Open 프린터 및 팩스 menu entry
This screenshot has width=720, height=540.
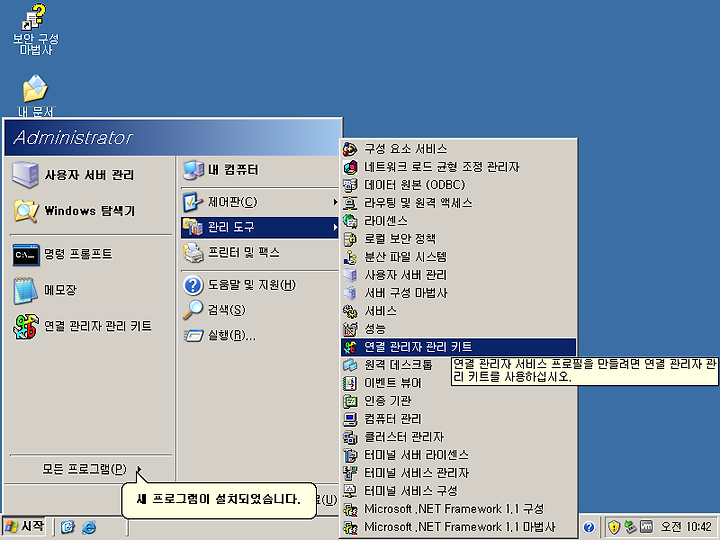tap(259, 252)
